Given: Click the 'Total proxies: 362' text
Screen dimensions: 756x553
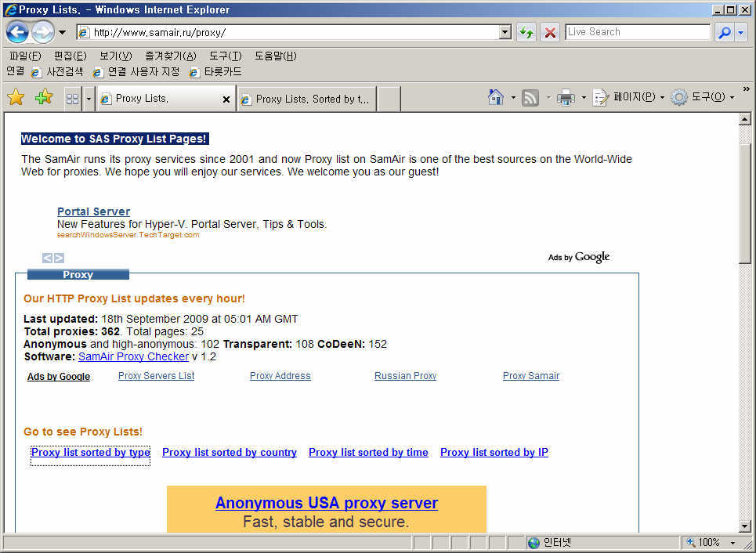Looking at the screenshot, I should click(x=72, y=331).
